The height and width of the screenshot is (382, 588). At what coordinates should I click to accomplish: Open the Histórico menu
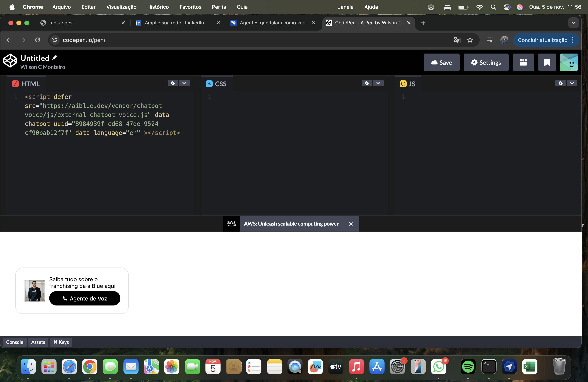[x=158, y=7]
